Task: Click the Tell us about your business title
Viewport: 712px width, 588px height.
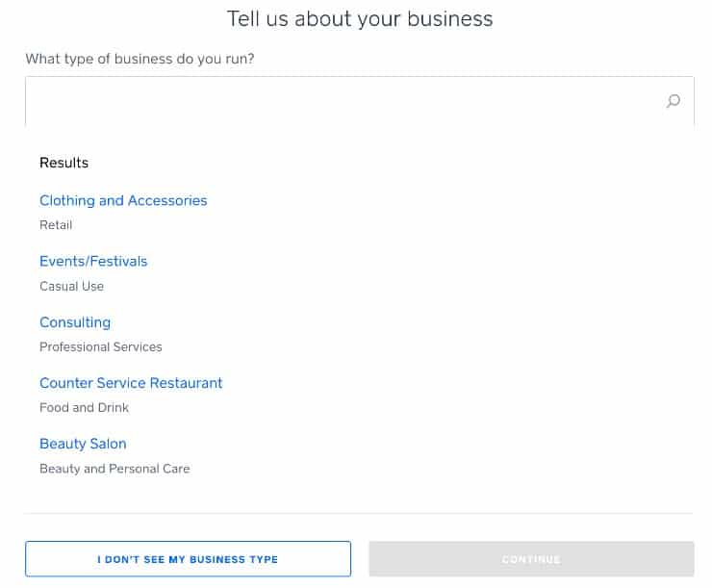Action: (x=360, y=19)
